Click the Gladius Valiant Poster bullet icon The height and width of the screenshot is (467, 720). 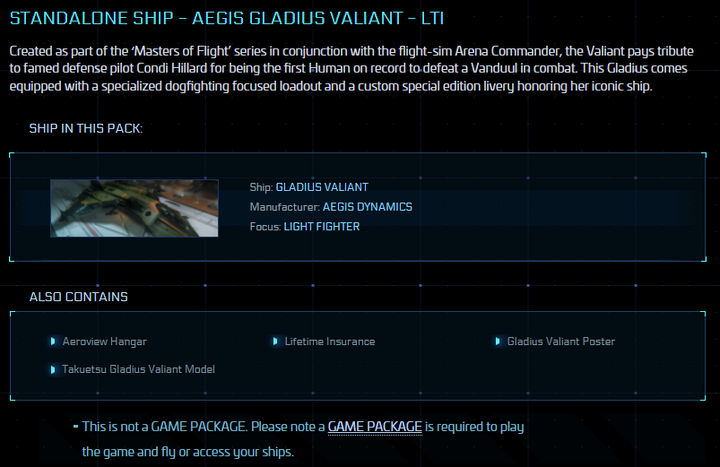[x=498, y=341]
